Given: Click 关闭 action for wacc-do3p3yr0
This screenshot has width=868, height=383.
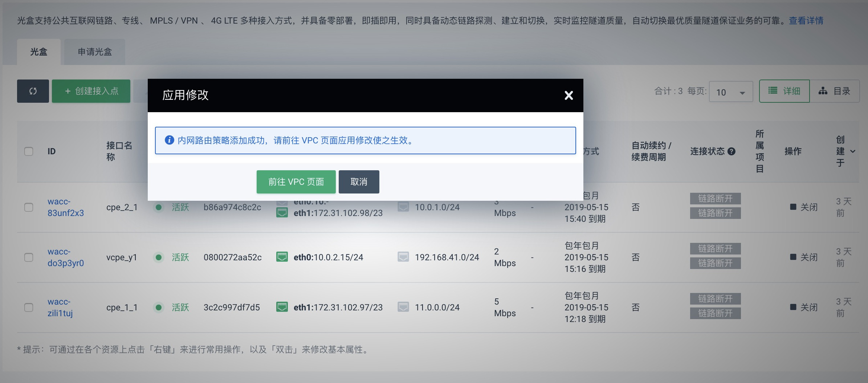Looking at the screenshot, I should pos(804,257).
